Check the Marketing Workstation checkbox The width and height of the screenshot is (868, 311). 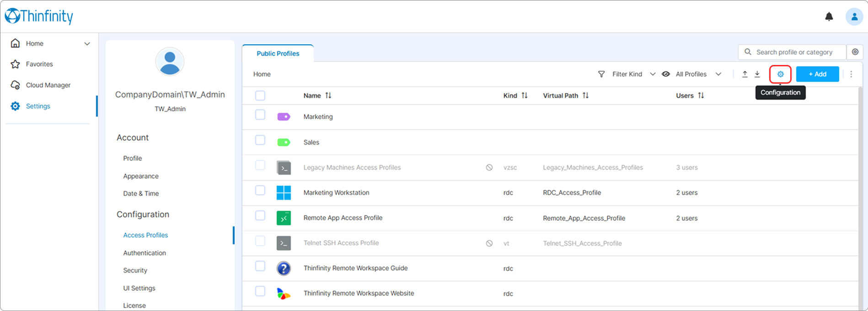pos(260,190)
